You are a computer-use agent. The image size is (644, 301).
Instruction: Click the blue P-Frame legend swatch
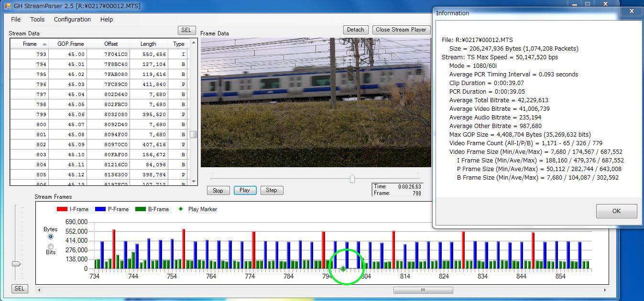100,209
